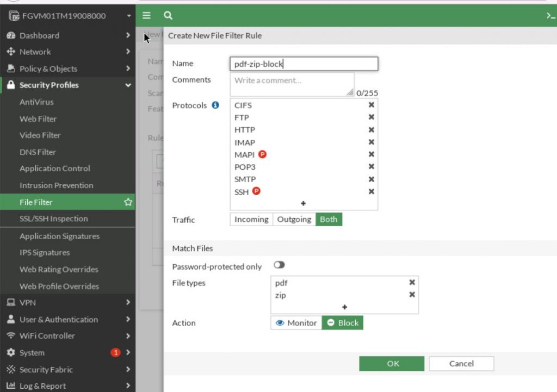The image size is (557, 392).
Task: Select AntiVirus in the sidebar
Action: (x=36, y=102)
